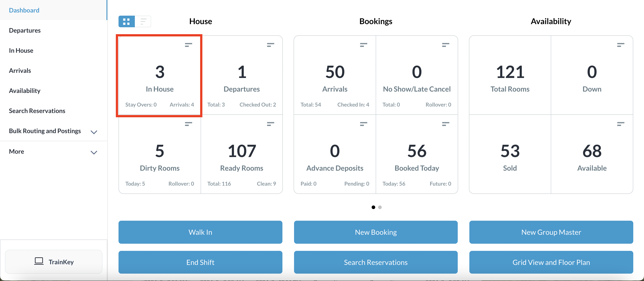Open Ready Rooms card menu icon
The height and width of the screenshot is (281, 644).
(x=270, y=124)
